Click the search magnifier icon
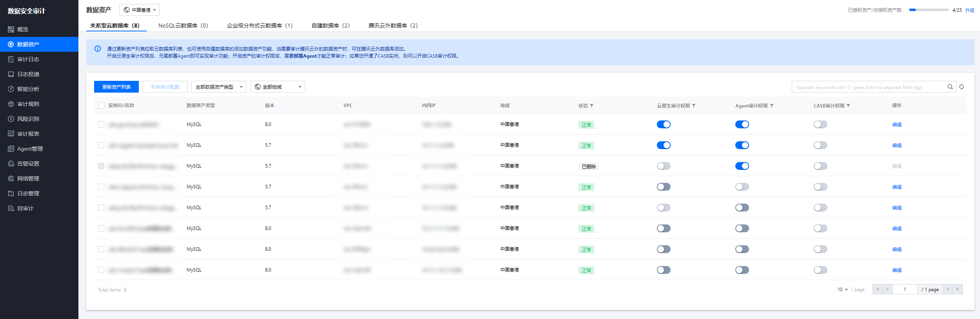This screenshot has height=319, width=980. pyautogui.click(x=950, y=87)
